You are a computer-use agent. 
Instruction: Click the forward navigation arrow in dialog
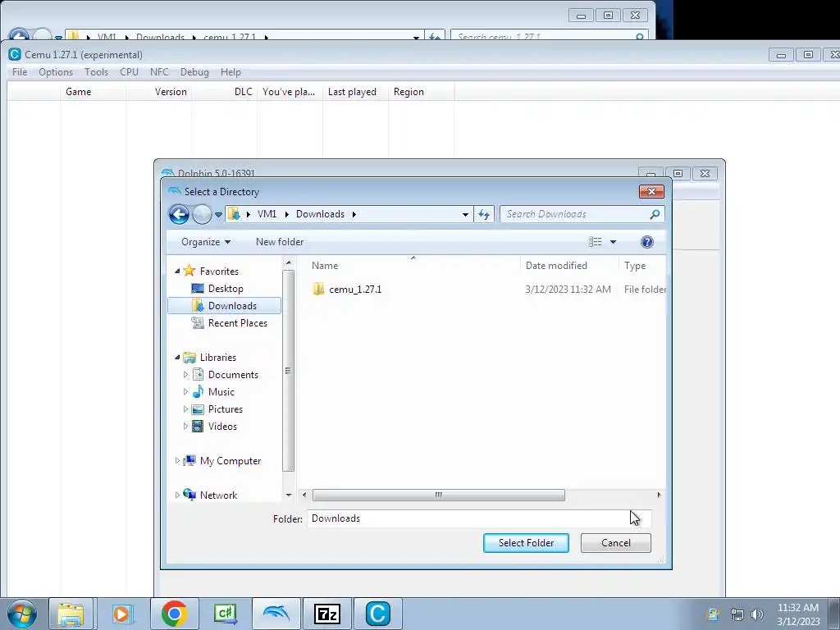[x=202, y=215]
